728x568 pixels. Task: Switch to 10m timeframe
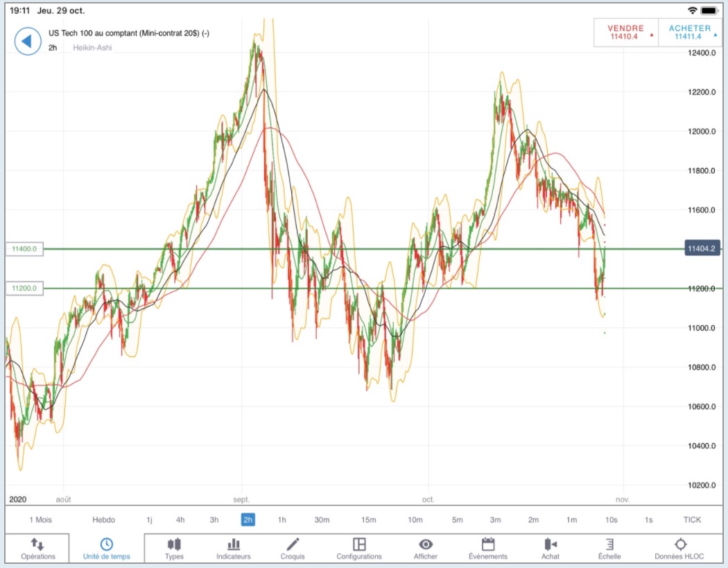[415, 519]
